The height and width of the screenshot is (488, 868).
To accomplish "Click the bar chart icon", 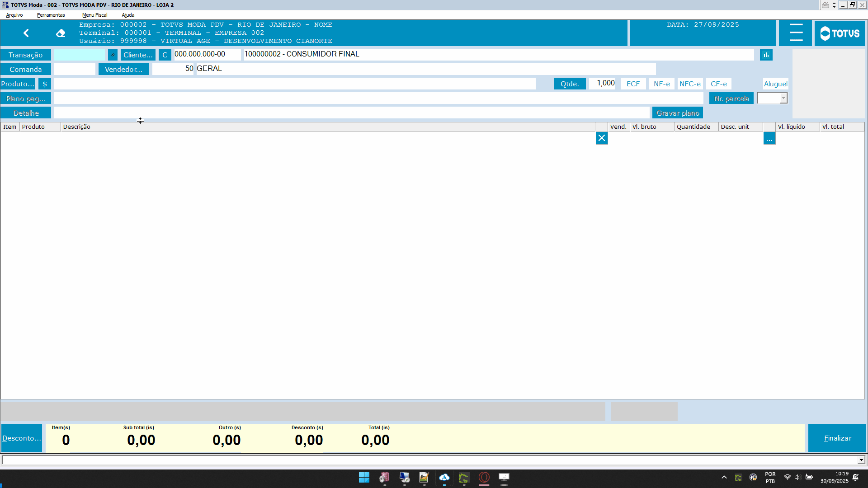I will pyautogui.click(x=766, y=55).
